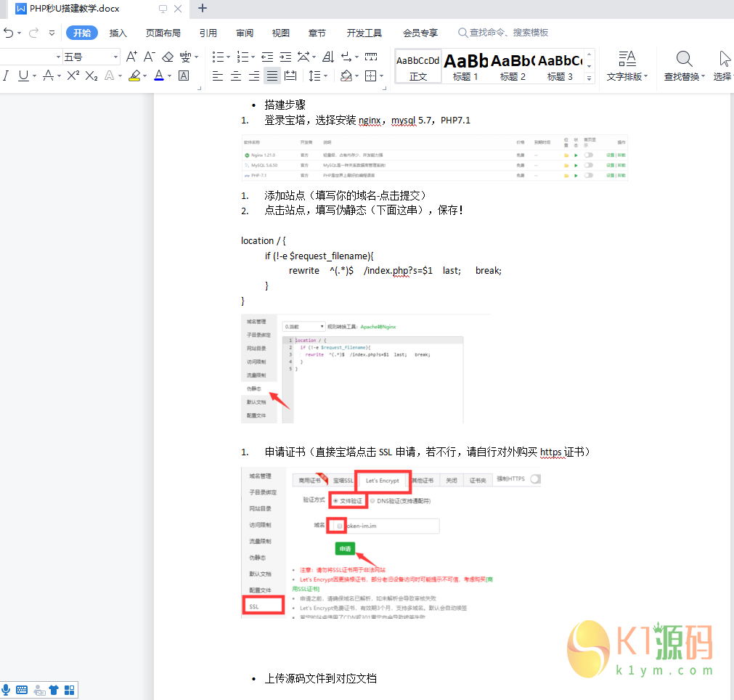Apply 正文 style
The image size is (734, 700).
click(x=418, y=67)
